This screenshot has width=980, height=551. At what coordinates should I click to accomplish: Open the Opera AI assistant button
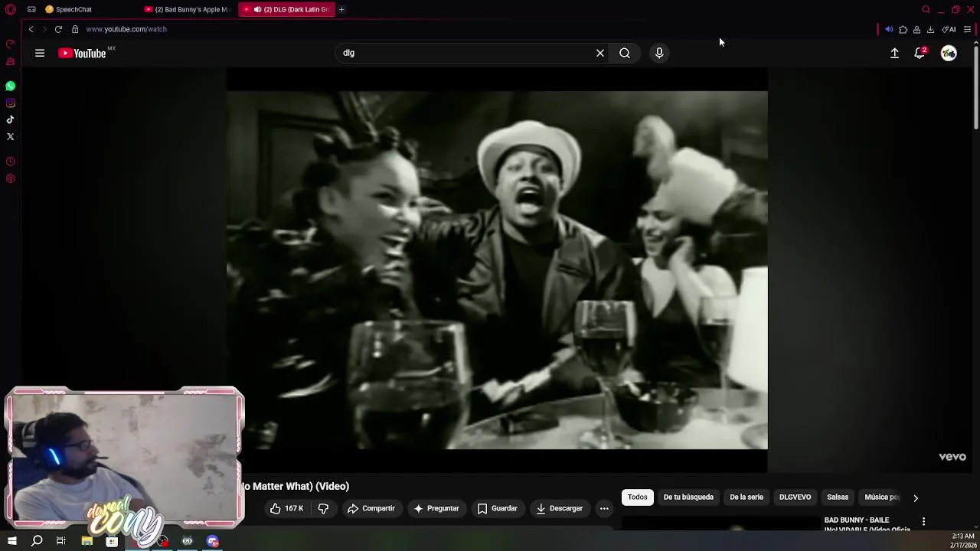pos(949,29)
